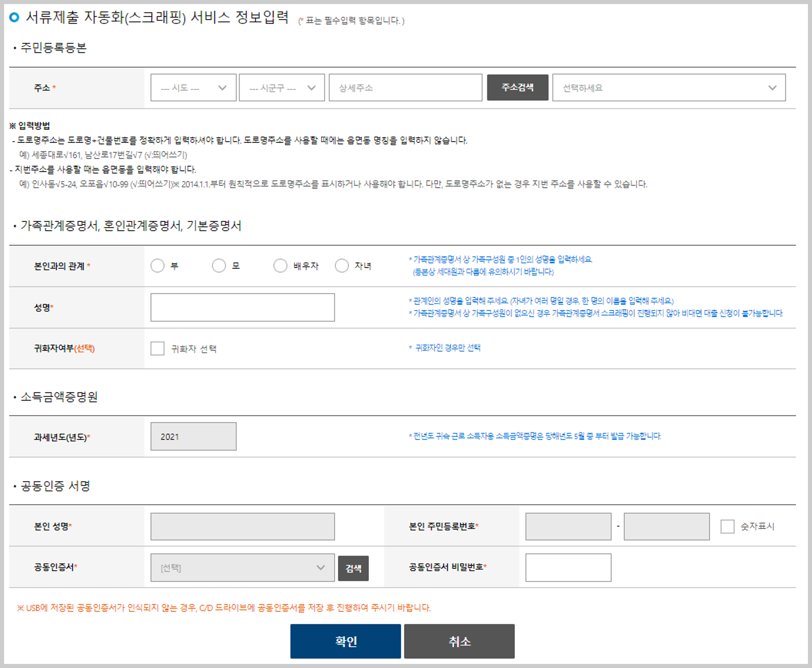Select the 부 (father) radio button

(x=158, y=266)
